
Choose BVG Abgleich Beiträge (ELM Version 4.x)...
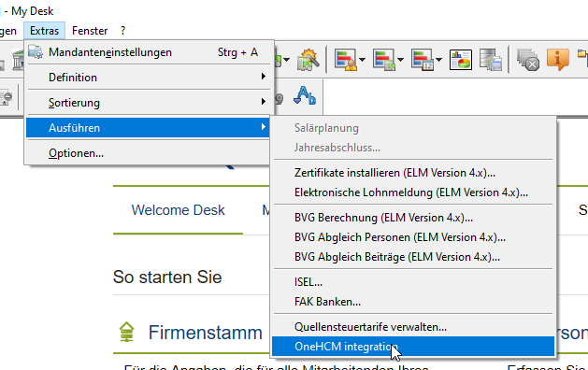pyautogui.click(x=413, y=257)
